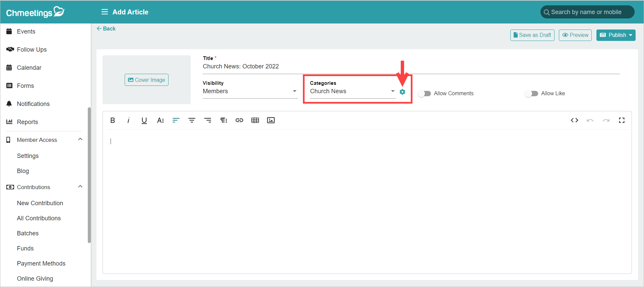Click the Events calendar icon in the sidebar
This screenshot has height=287, width=644.
[9, 31]
